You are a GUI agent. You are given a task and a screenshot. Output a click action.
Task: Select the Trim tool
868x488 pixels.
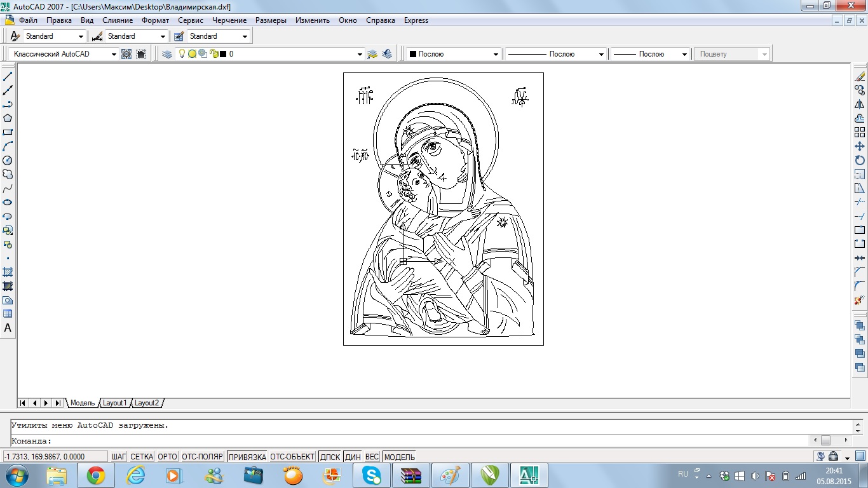click(x=860, y=202)
